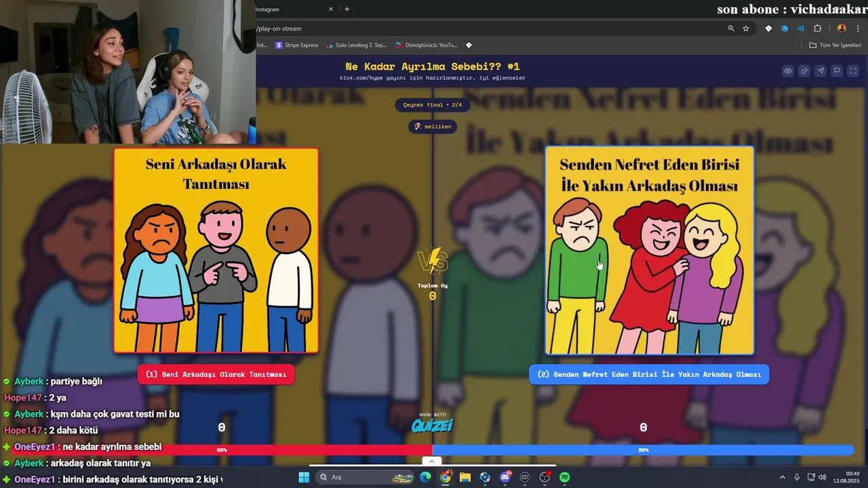Click Hope147's chat message '2 daha kötü'
Image resolution: width=868 pixels, height=488 pixels.
[x=73, y=430]
